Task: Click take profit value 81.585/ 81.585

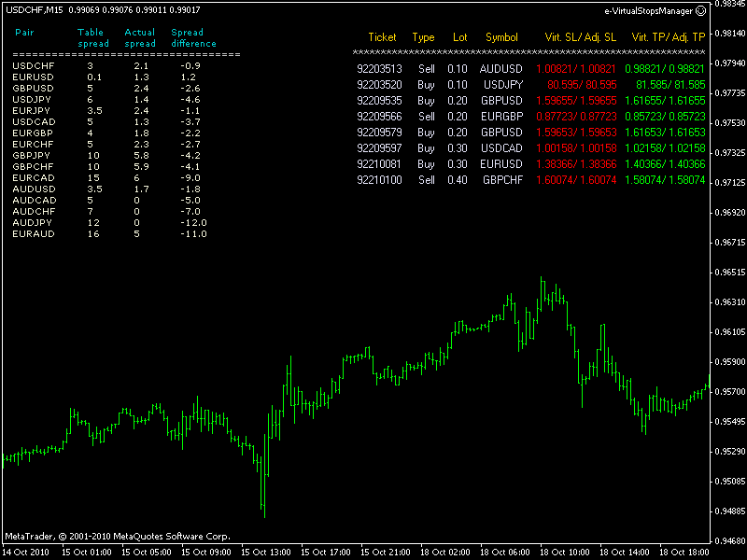Action: point(670,85)
